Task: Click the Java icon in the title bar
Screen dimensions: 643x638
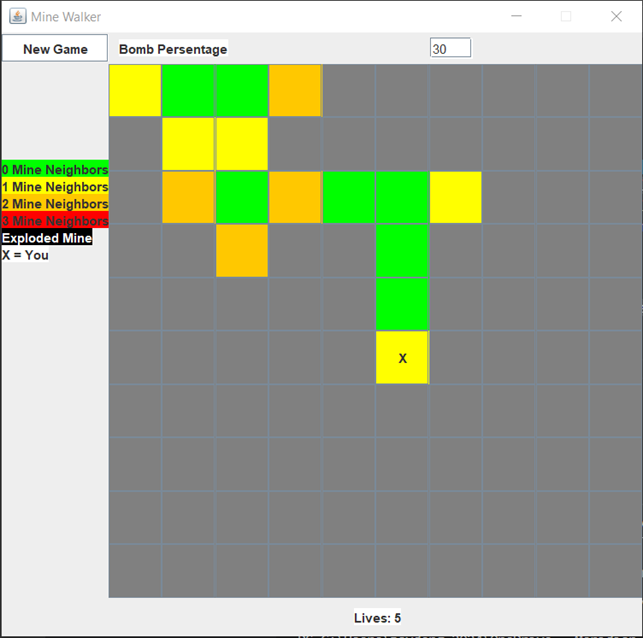Action: tap(17, 17)
